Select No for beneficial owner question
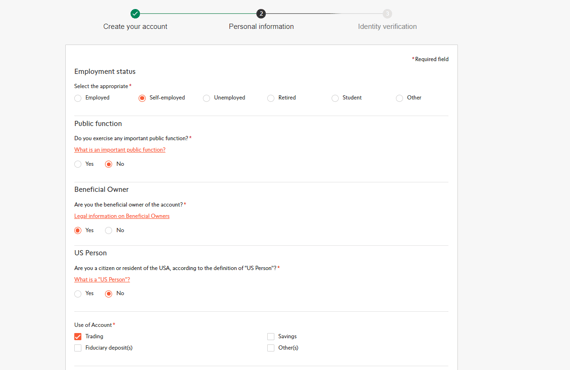Viewport: 570px width, 370px height. pyautogui.click(x=108, y=230)
